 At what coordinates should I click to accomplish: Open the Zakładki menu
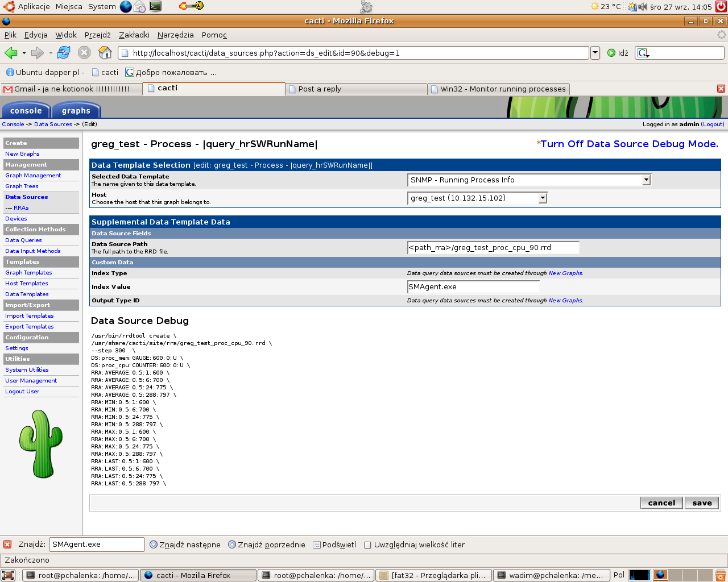coord(134,35)
